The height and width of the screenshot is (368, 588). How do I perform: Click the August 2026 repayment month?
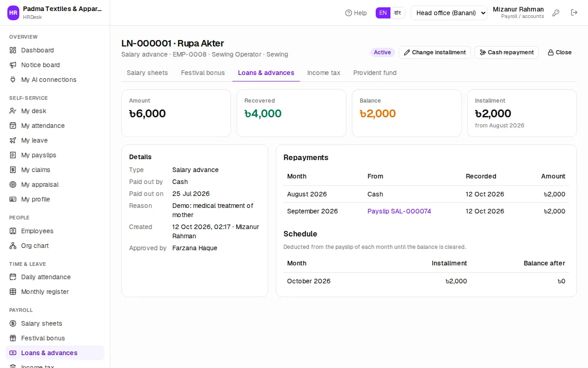tap(307, 194)
